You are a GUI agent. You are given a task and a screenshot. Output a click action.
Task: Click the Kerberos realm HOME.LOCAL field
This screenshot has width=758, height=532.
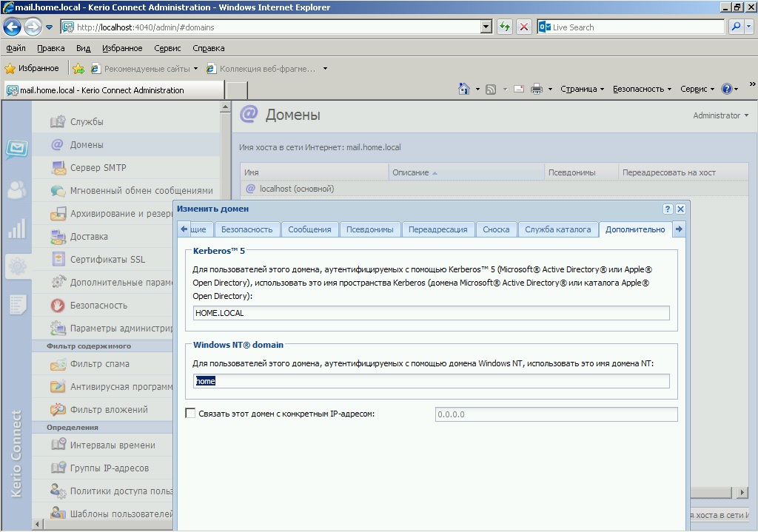(x=431, y=313)
